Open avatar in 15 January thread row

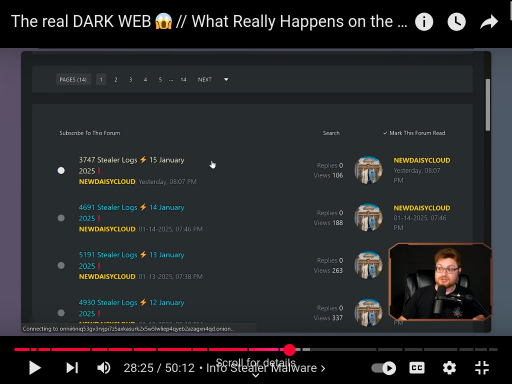point(368,170)
